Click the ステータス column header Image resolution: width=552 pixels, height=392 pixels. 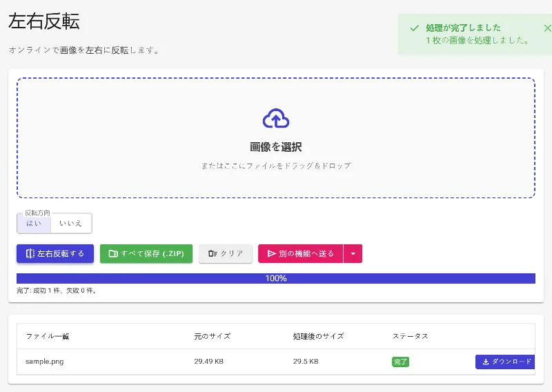coord(410,336)
